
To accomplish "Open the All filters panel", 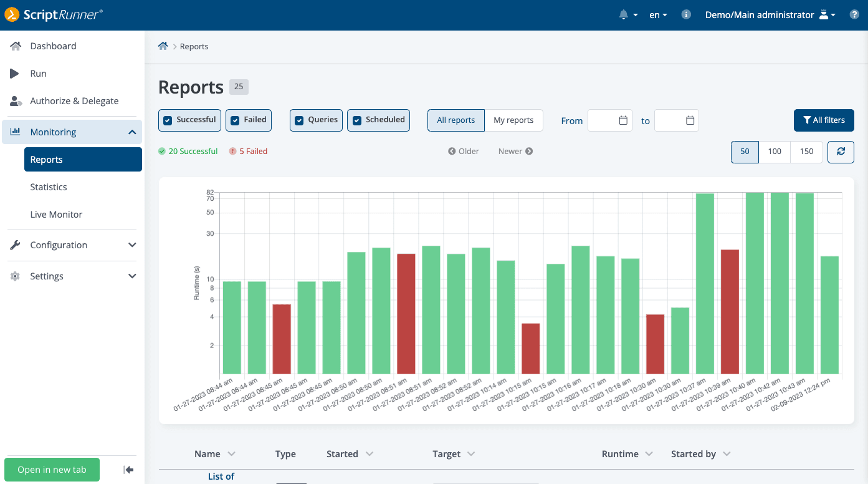I will [x=824, y=120].
